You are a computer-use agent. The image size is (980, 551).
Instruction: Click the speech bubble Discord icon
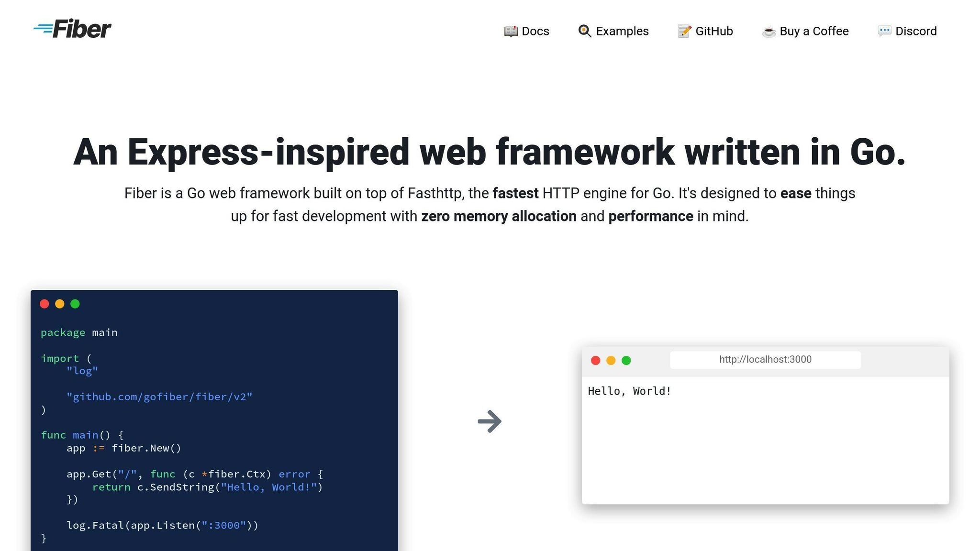pyautogui.click(x=884, y=31)
